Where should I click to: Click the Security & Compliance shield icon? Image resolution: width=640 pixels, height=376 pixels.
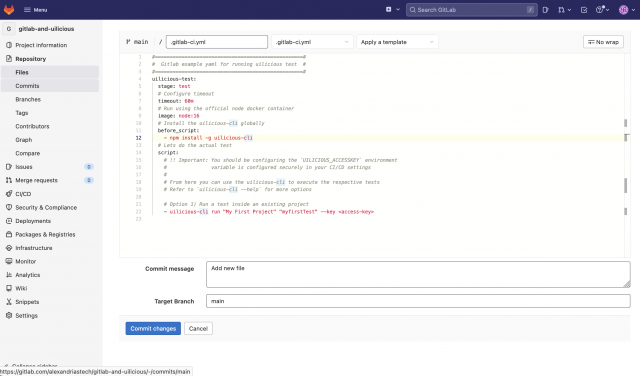click(9, 207)
